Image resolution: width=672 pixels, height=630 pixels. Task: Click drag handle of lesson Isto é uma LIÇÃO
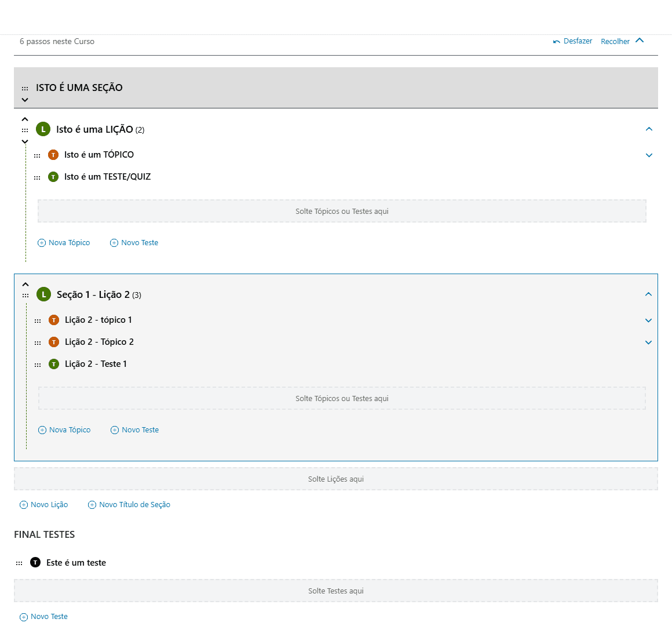[25, 130]
